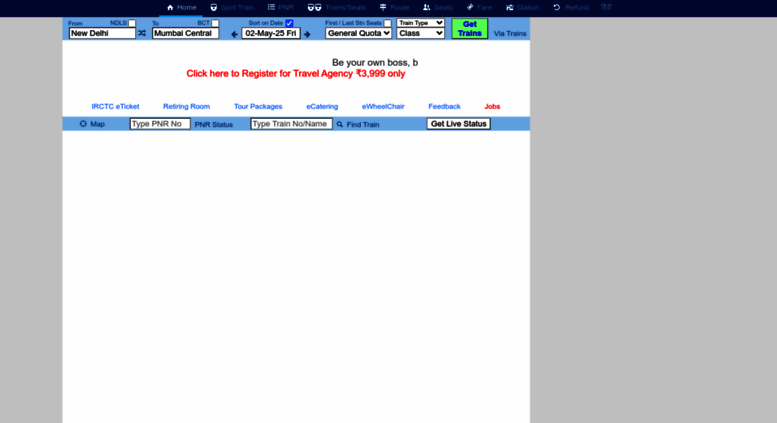Screen dimensions: 777x423
Task: Click the Route signpost icon
Action: (383, 7)
